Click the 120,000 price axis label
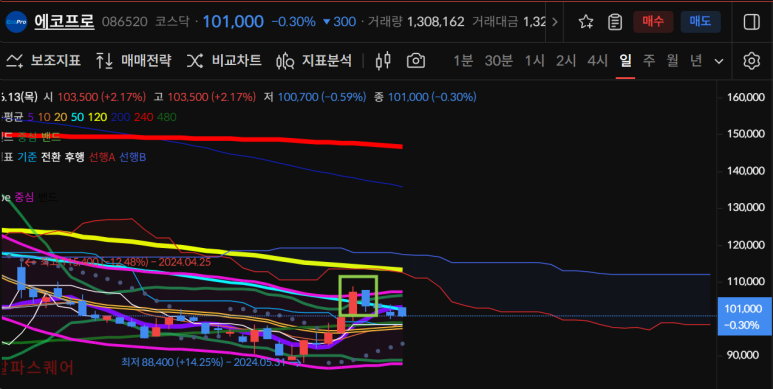773x389 pixels. point(746,245)
